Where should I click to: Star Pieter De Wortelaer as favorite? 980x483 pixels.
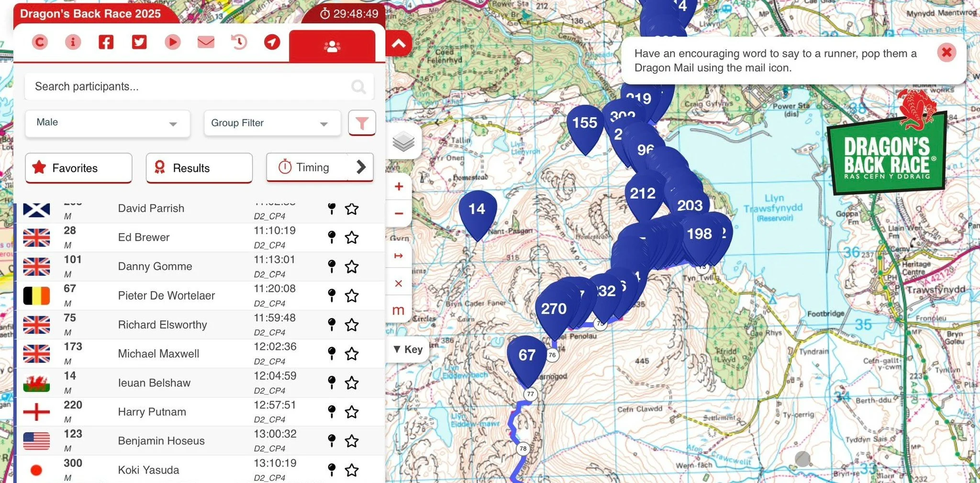coord(352,295)
